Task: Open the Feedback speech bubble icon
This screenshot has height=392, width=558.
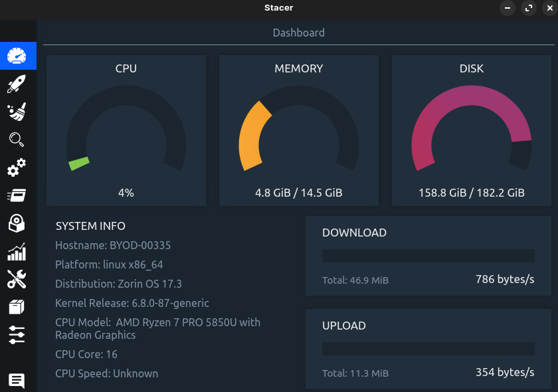Action: [x=17, y=381]
